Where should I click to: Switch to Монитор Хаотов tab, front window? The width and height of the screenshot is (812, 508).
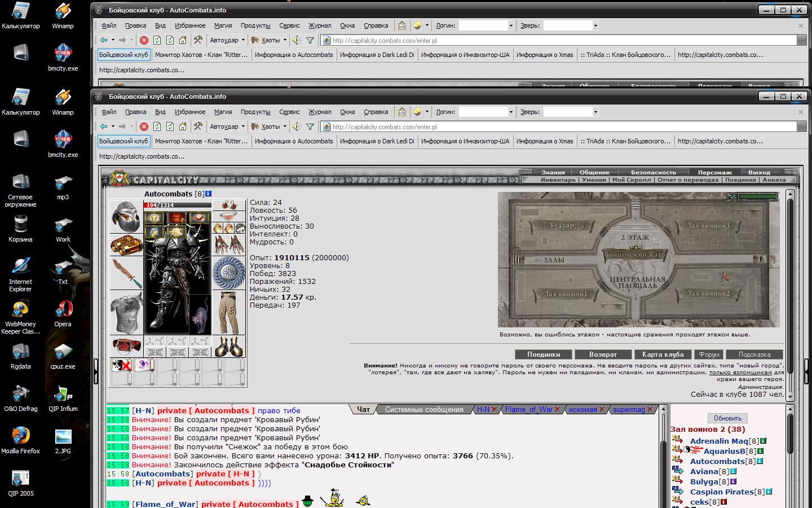[x=201, y=141]
